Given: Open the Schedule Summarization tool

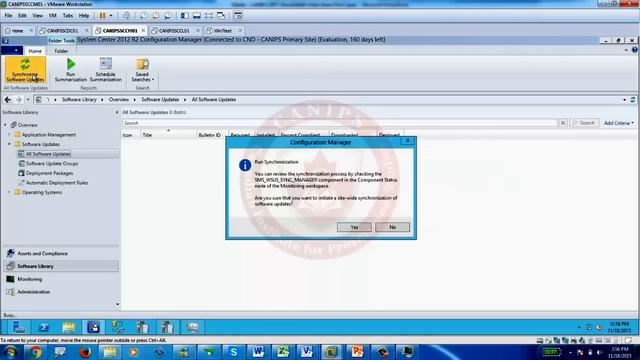Looking at the screenshot, I should [106, 70].
